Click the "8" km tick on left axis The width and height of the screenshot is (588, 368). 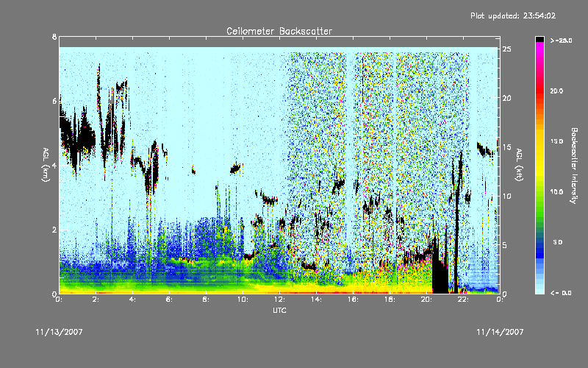[x=54, y=37]
